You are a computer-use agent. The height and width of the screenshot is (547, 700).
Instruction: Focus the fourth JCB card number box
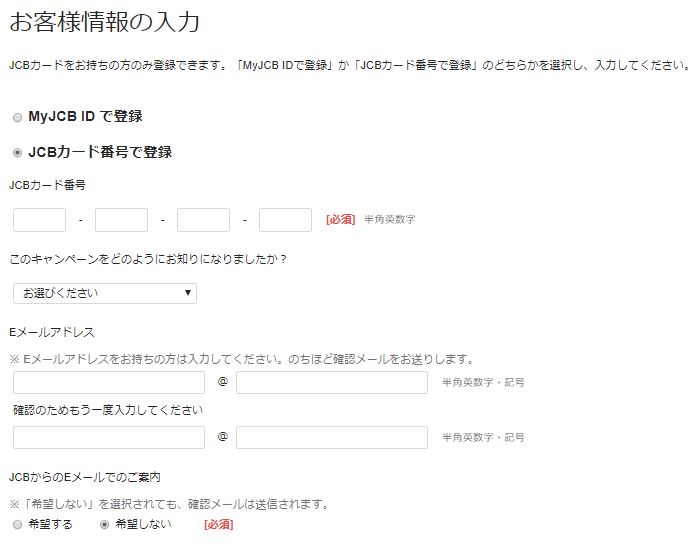tap(285, 220)
